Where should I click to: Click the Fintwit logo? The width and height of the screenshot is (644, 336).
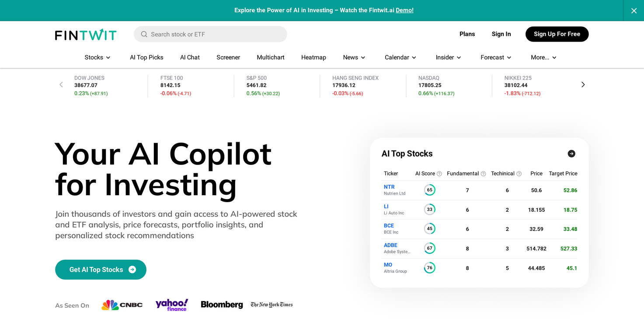86,35
